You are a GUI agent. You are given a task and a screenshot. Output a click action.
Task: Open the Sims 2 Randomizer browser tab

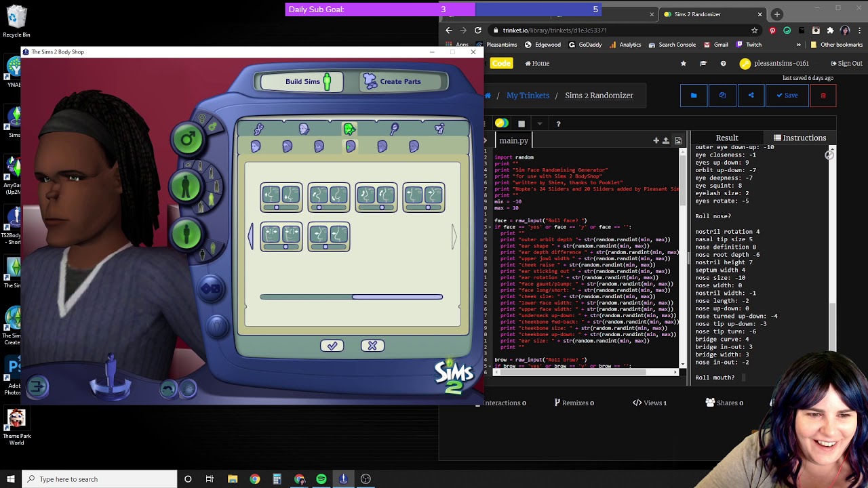pos(712,14)
